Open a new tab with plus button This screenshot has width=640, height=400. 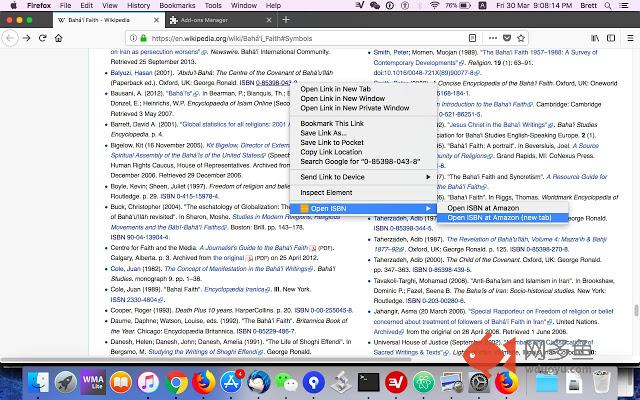pos(286,20)
